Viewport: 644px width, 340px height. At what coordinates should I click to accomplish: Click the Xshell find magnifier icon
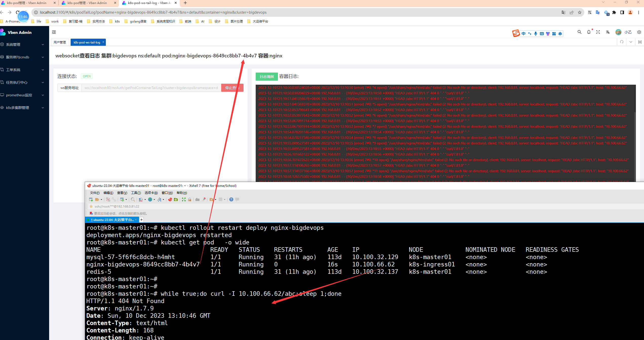[133, 199]
